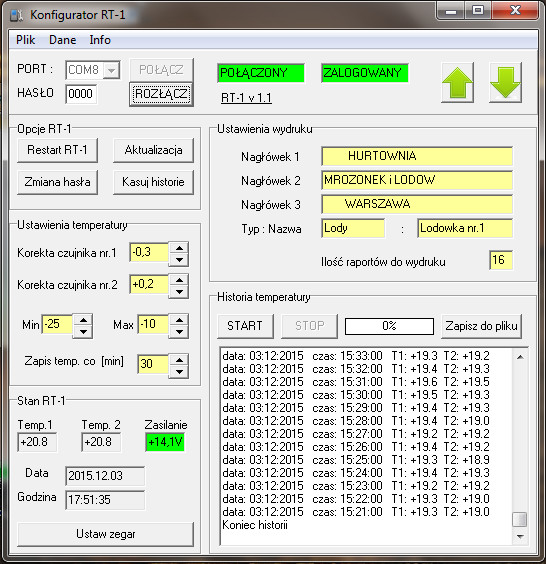Raise the Min temperature with up spinner
546x564 pixels.
click(83, 320)
